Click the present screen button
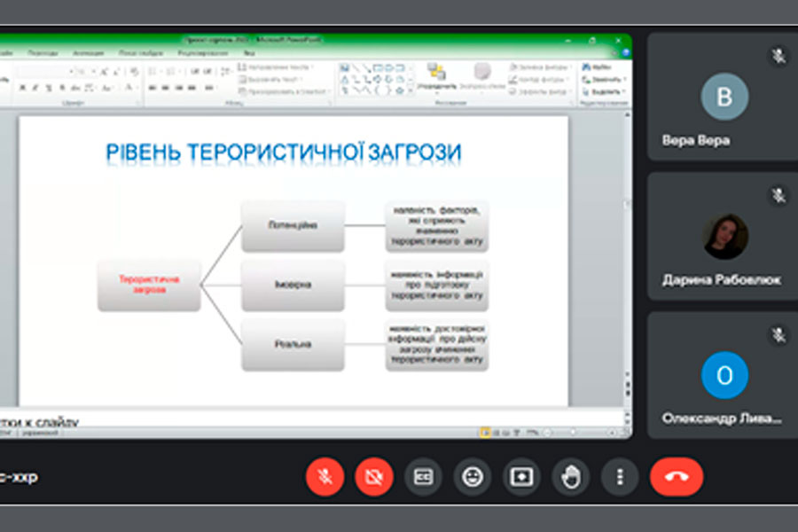Screen dimensions: 798x532 point(521,477)
